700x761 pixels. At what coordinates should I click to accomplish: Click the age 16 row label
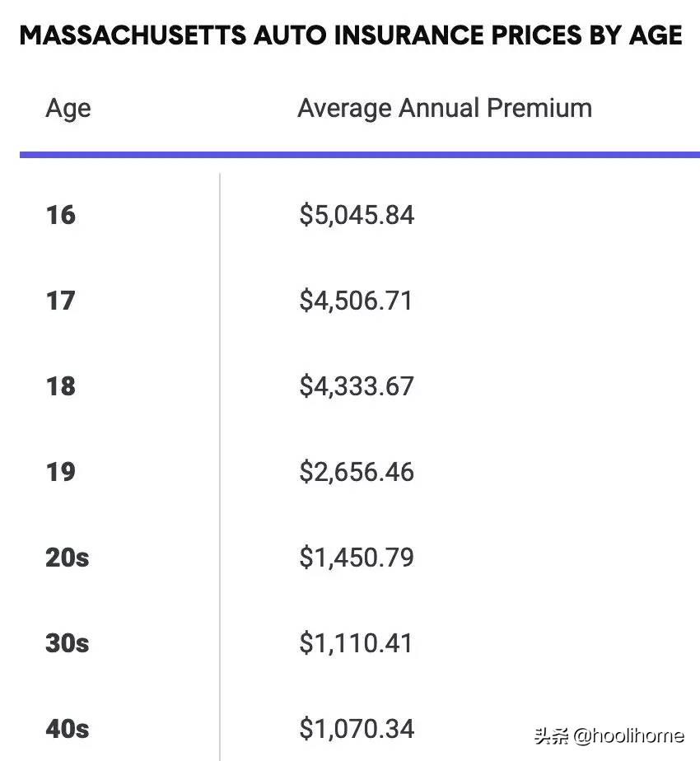coord(60,216)
